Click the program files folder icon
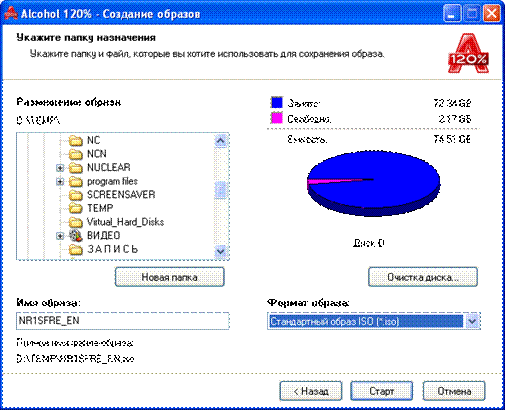This screenshot has height=410, width=505. (x=76, y=181)
